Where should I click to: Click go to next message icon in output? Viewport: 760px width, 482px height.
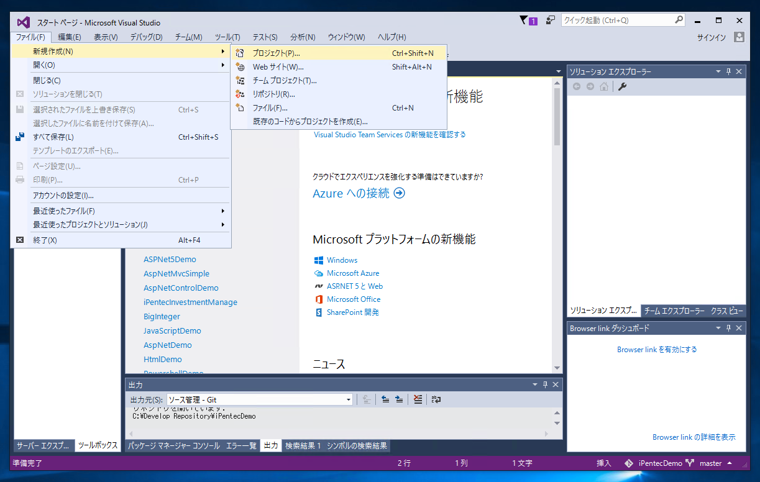coord(399,400)
